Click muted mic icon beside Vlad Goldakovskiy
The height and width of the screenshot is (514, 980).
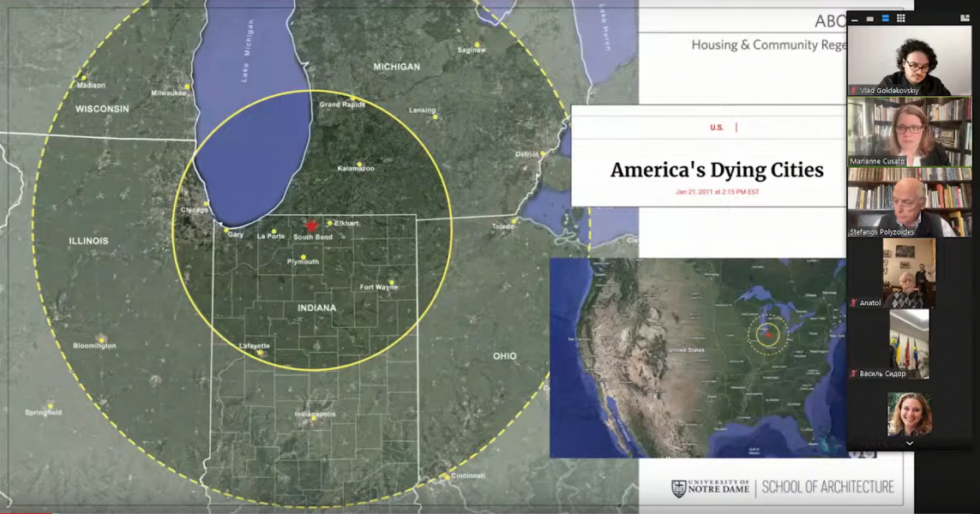point(854,90)
